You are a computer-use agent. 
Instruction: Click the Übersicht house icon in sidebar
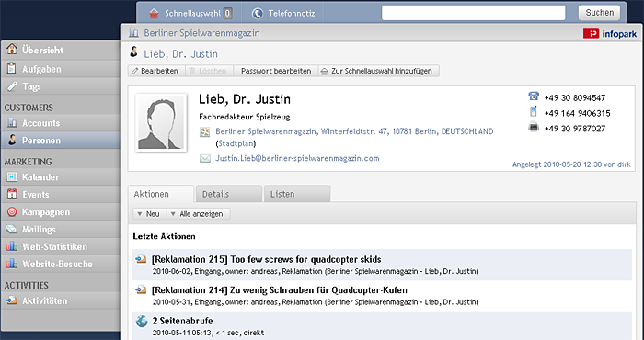[x=12, y=50]
